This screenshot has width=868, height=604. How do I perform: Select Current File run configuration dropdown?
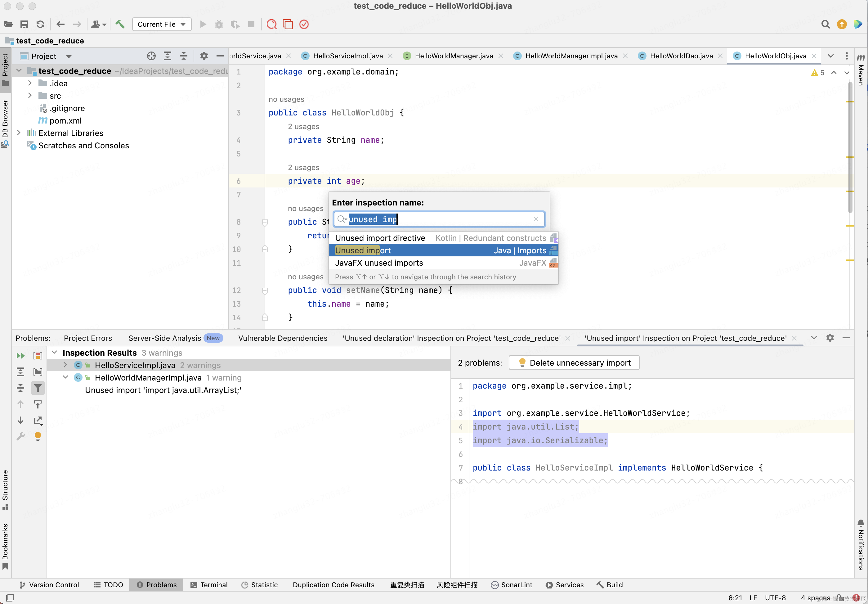click(x=160, y=25)
